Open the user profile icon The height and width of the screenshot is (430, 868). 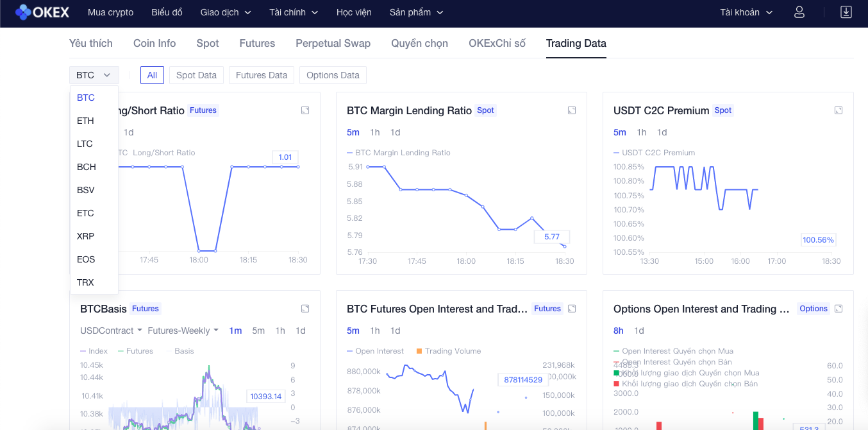799,12
